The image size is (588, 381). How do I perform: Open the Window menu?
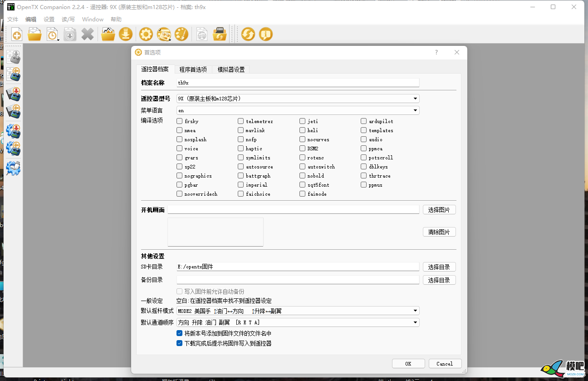(x=93, y=19)
